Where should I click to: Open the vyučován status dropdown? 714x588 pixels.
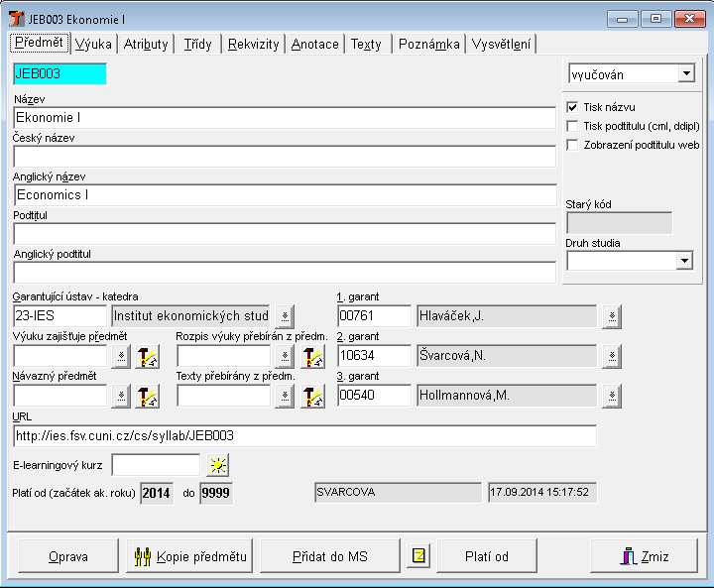click(x=685, y=73)
